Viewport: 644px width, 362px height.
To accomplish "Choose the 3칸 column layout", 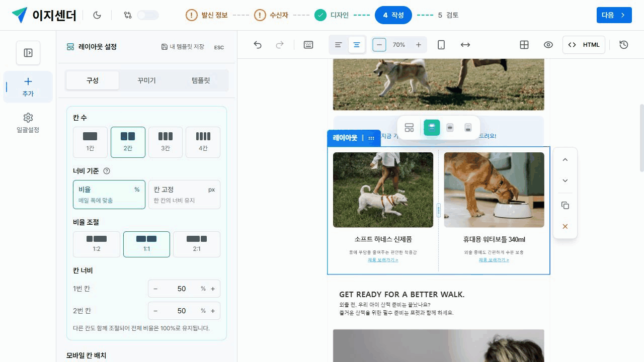I will 166,142.
